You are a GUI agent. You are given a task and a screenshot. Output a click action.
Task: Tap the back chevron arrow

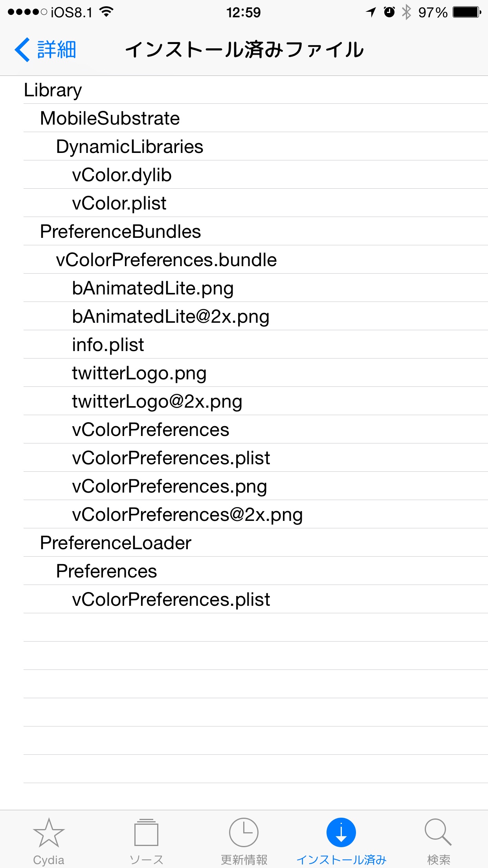coord(22,50)
